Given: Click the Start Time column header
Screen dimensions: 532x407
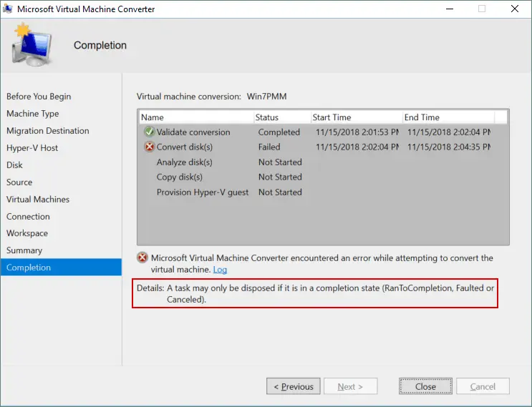Looking at the screenshot, I should pyautogui.click(x=357, y=117).
